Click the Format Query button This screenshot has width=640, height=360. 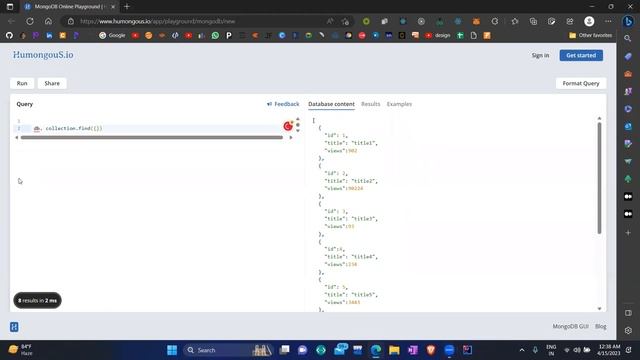[x=581, y=83]
